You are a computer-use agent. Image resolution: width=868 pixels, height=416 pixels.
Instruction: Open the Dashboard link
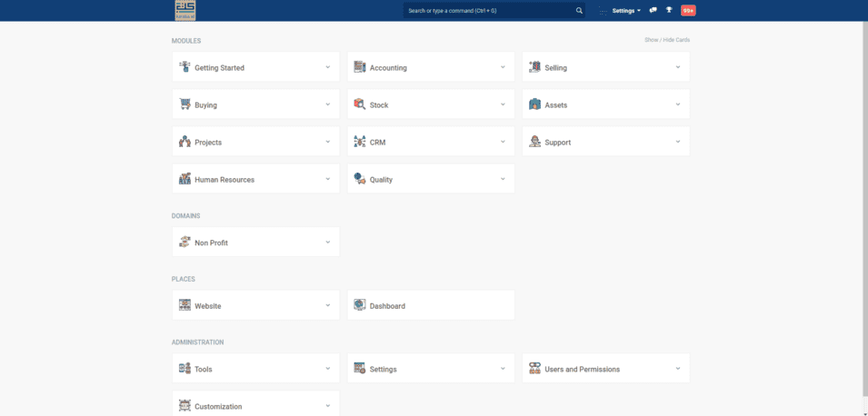point(387,306)
